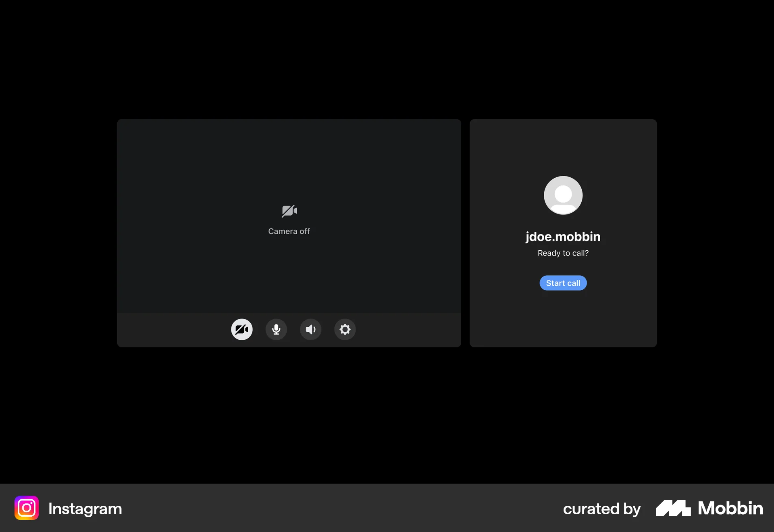Open the jdoe.mobbin profile name
The width and height of the screenshot is (774, 532).
pyautogui.click(x=563, y=237)
